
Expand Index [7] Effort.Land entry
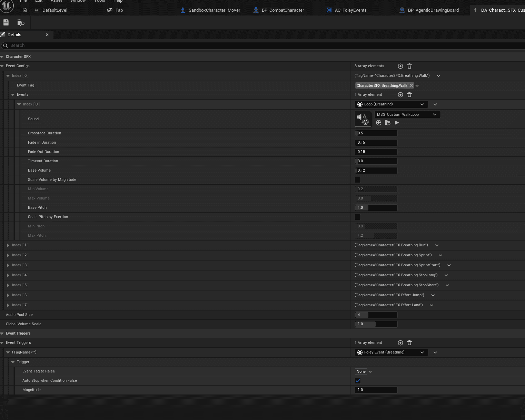point(8,305)
